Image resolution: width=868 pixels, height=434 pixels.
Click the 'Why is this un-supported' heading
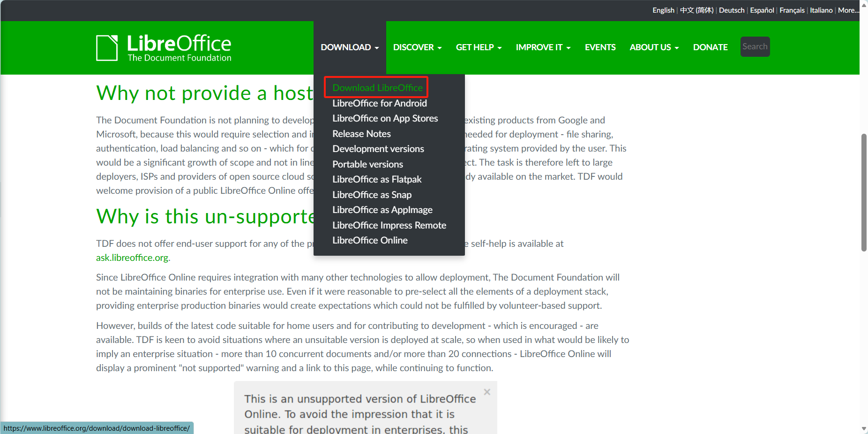click(x=205, y=216)
